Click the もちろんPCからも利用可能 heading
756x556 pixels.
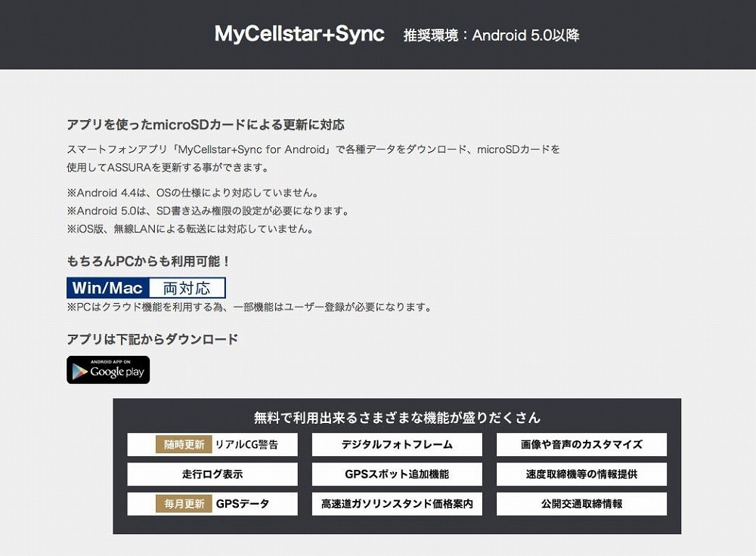[149, 261]
